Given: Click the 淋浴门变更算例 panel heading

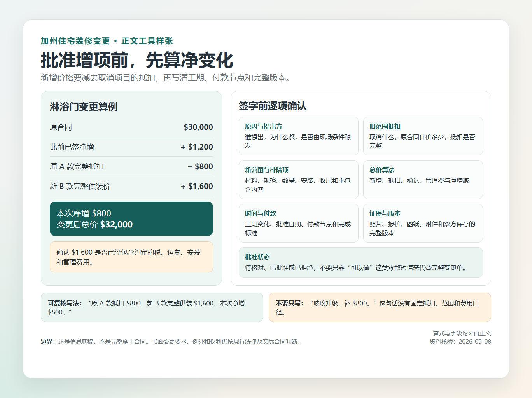Looking at the screenshot, I should click(x=84, y=107).
